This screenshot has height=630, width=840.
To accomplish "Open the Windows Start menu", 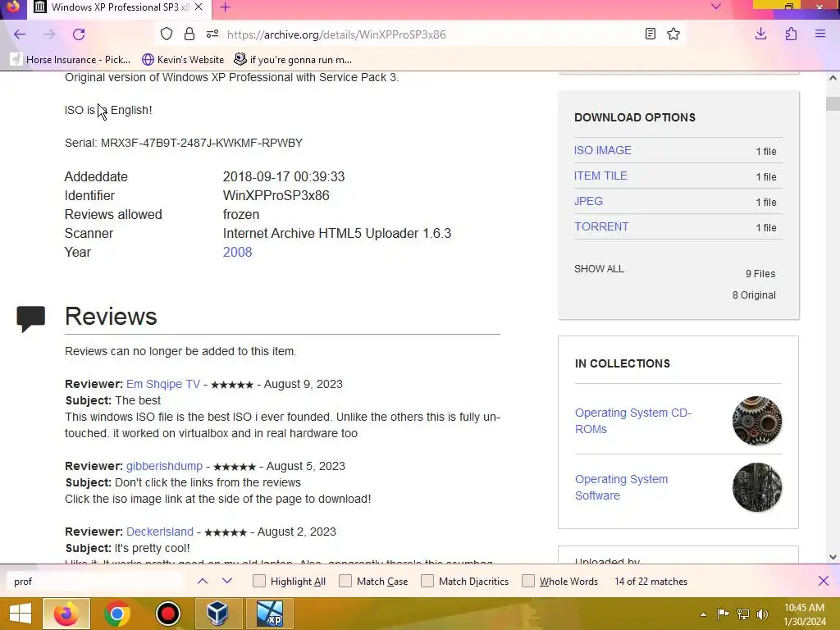I will click(21, 614).
